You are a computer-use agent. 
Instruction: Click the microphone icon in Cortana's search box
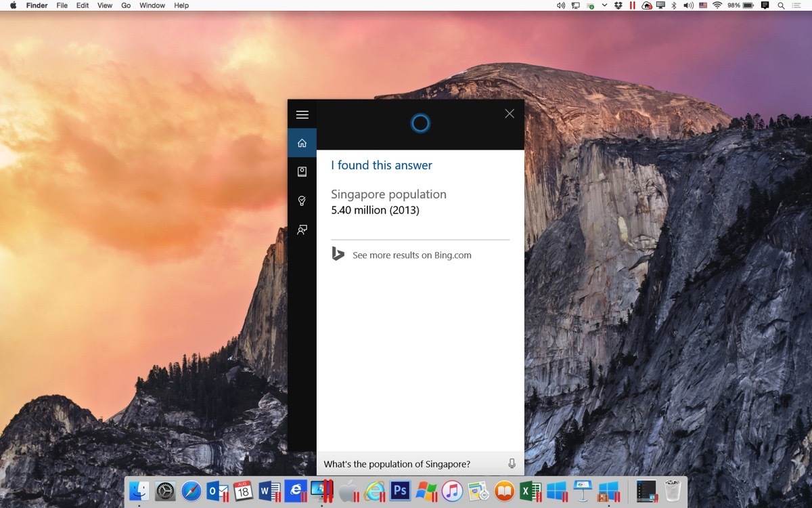(x=512, y=464)
